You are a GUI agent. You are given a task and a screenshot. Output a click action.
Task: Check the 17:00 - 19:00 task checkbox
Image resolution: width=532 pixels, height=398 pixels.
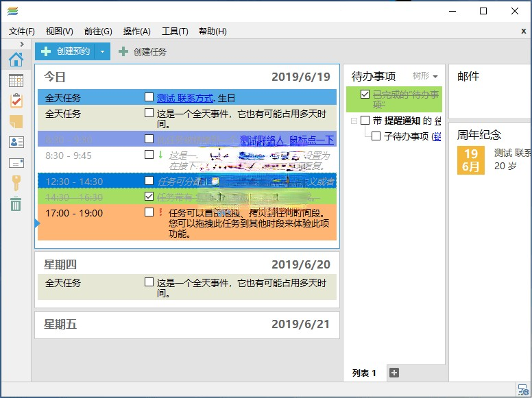[x=149, y=212]
